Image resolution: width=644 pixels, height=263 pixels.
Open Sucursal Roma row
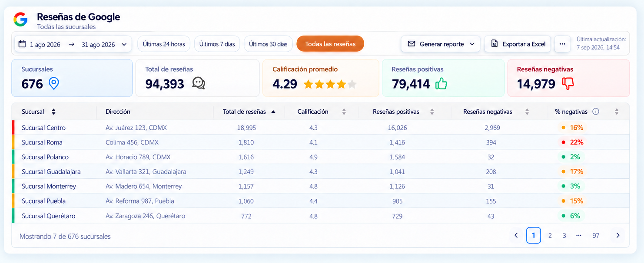tap(320, 142)
